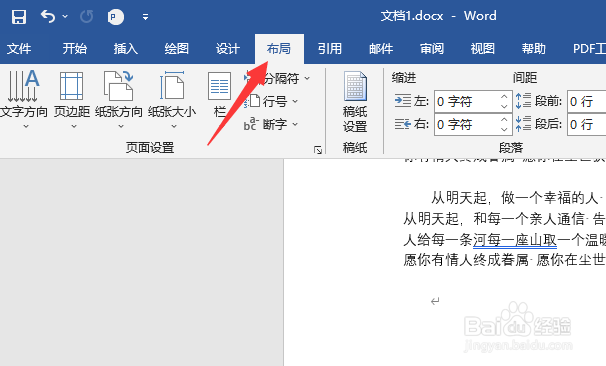Screen dimensions: 606x366
Task: Switch to the 引用 tab
Action: (330, 49)
